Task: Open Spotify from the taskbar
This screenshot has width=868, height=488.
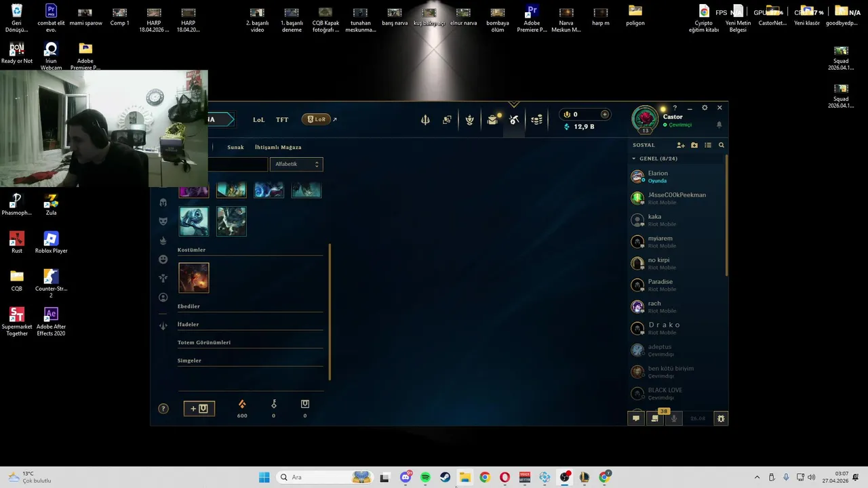Action: [x=425, y=477]
